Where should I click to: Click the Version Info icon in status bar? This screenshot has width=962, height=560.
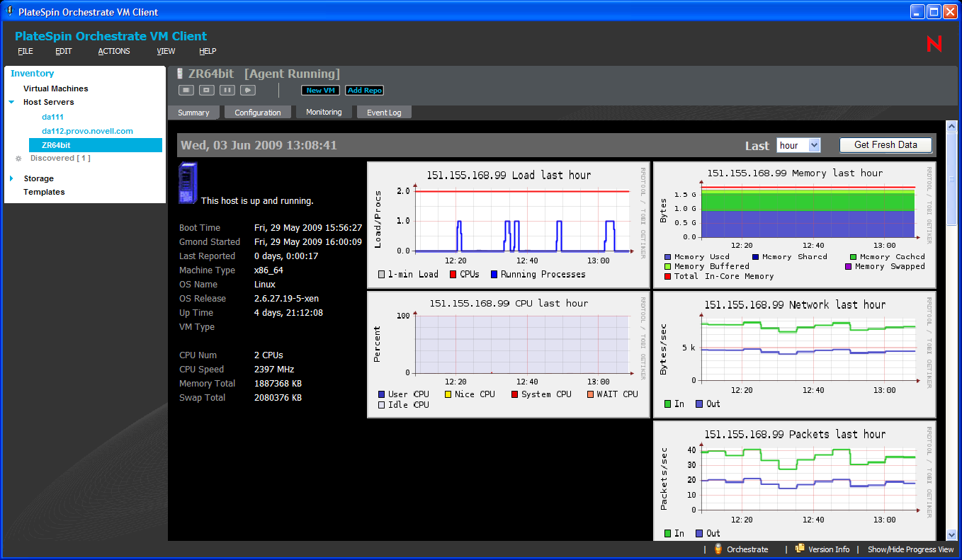[x=800, y=549]
